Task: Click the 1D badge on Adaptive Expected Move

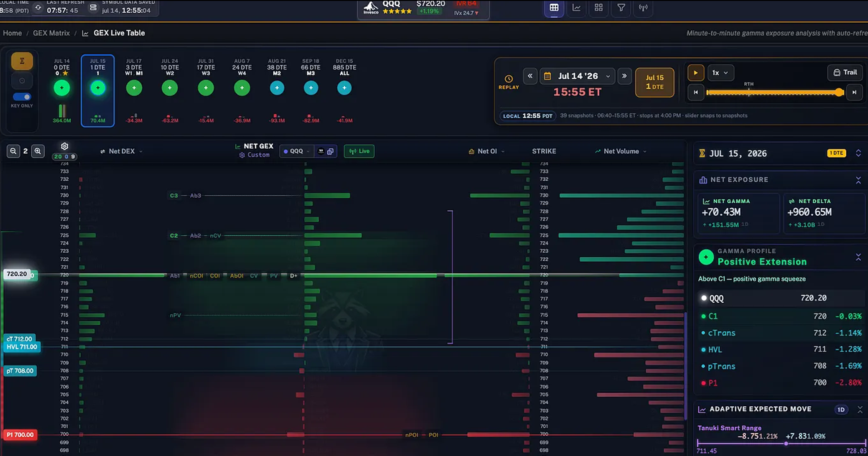Action: click(841, 410)
